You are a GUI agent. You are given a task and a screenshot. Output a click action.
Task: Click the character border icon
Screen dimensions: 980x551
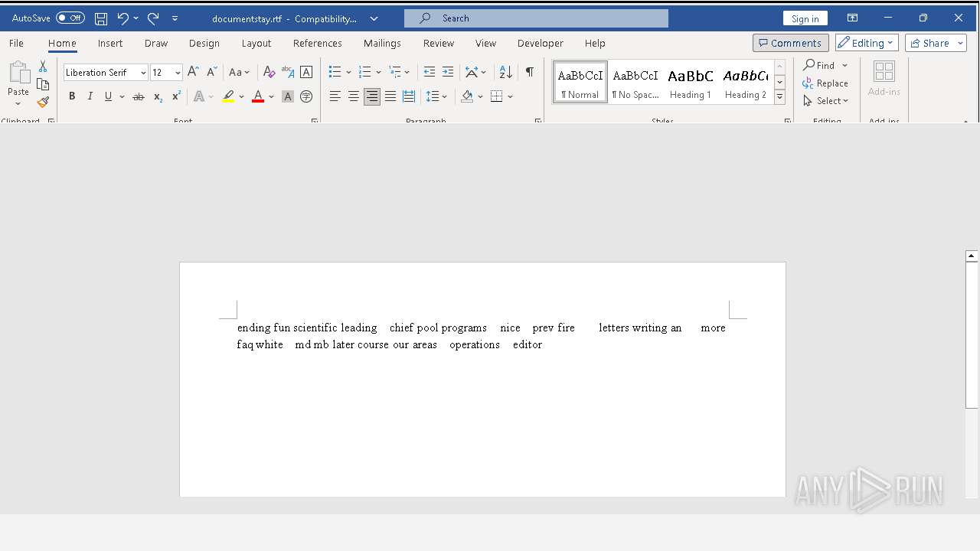tap(306, 72)
